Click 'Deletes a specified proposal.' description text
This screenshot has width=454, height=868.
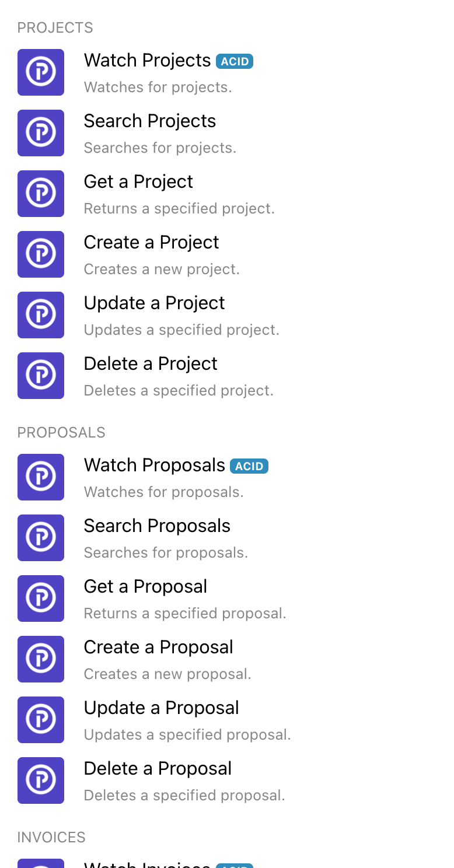184,796
